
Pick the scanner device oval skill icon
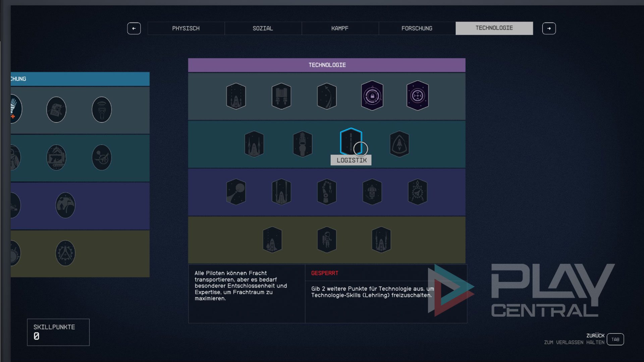tap(102, 110)
